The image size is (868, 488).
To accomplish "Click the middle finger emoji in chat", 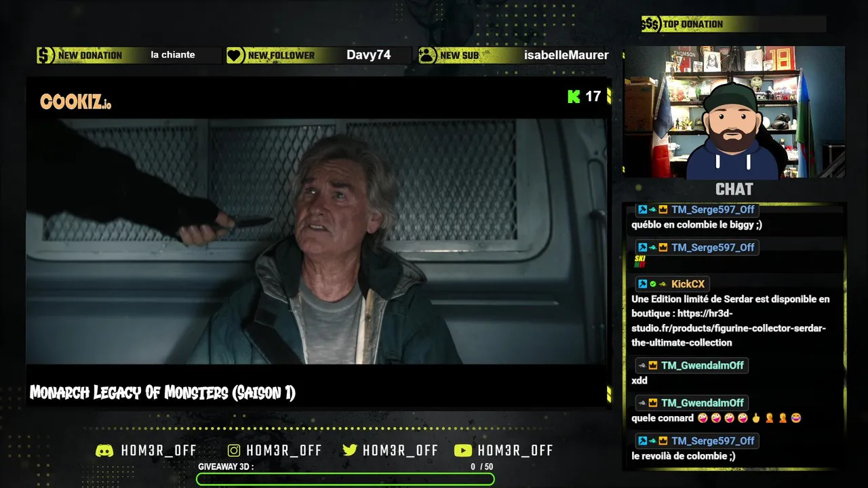I will 756,418.
